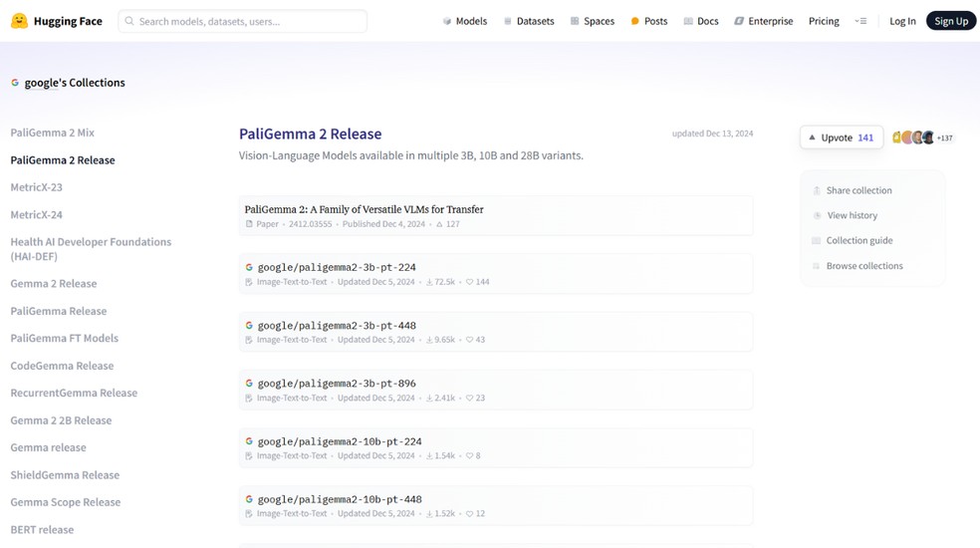Open google/paligemma2-3b-pt-224 model
Viewport: 980px width, 548px height.
coord(496,273)
